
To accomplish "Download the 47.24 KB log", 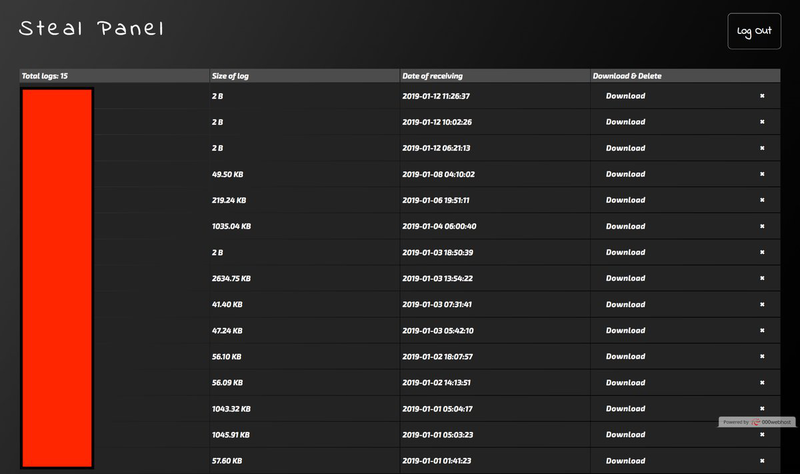I will click(625, 330).
